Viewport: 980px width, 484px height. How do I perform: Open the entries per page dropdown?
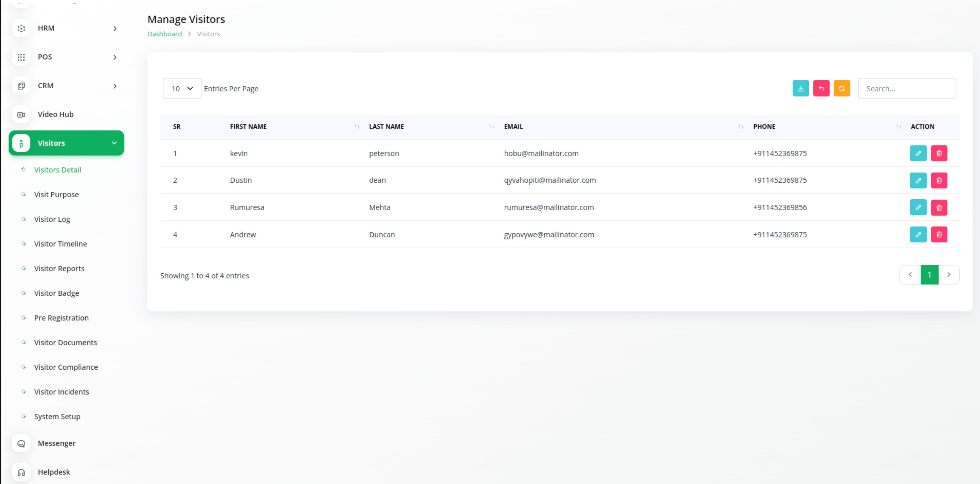(182, 89)
